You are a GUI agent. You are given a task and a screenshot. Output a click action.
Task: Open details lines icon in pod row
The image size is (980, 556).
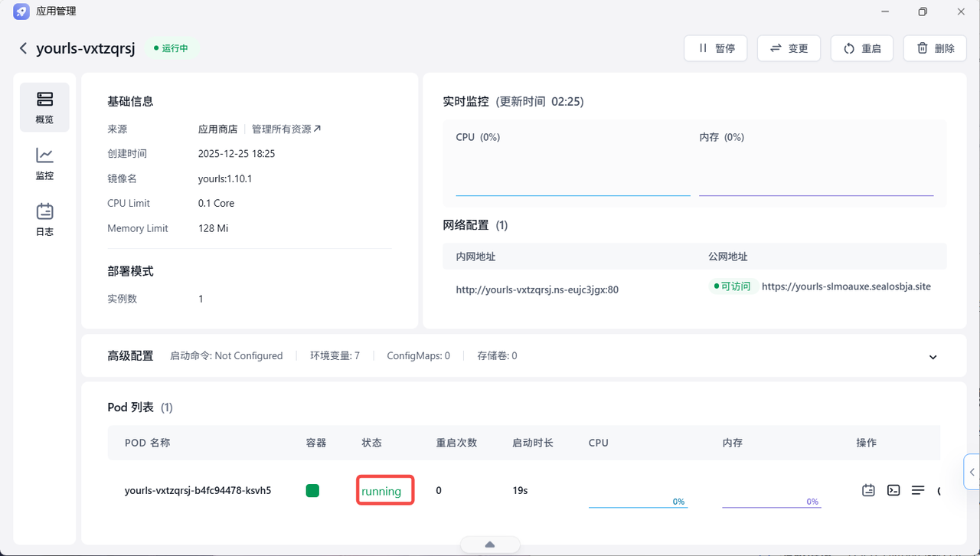(x=918, y=490)
